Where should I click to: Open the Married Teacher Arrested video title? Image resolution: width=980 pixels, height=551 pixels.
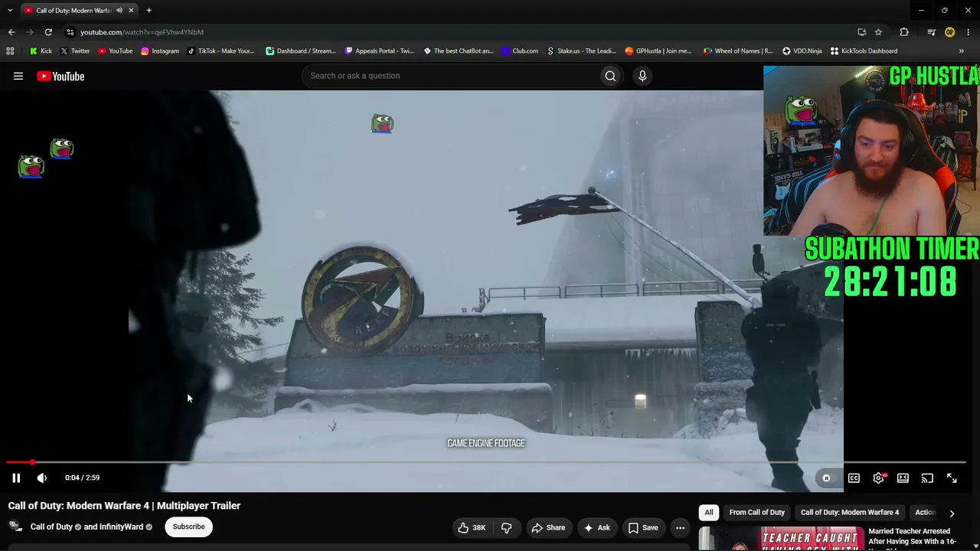click(x=913, y=536)
